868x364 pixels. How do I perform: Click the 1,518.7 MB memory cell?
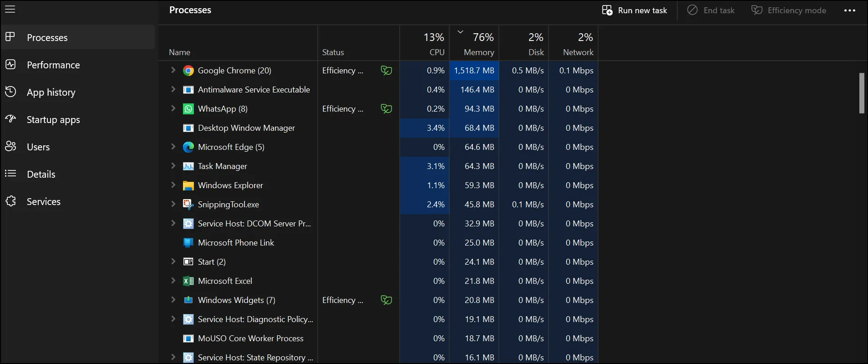[x=474, y=71]
